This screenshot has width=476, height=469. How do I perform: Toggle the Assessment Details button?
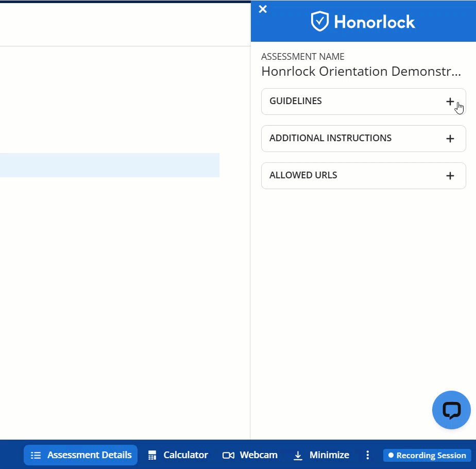[x=80, y=455]
